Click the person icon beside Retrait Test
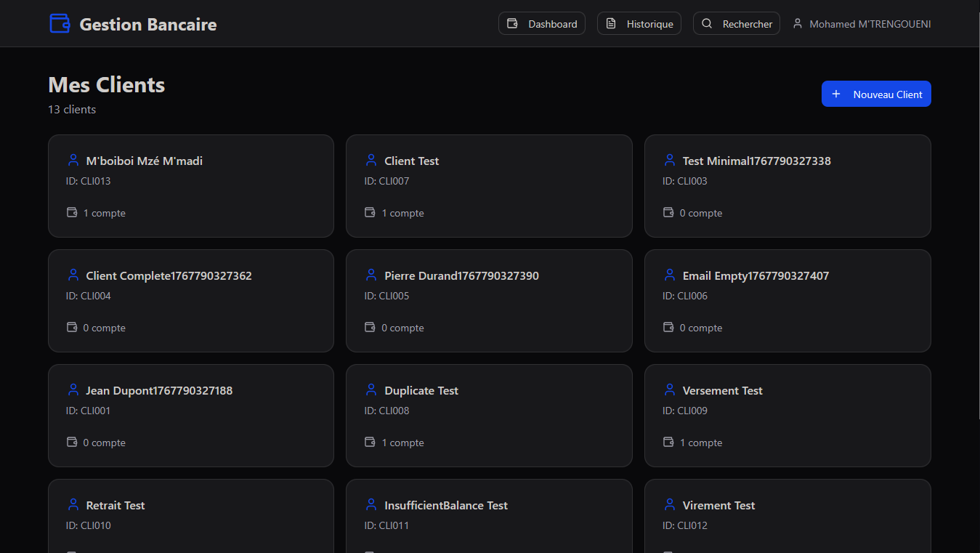 [x=73, y=505]
